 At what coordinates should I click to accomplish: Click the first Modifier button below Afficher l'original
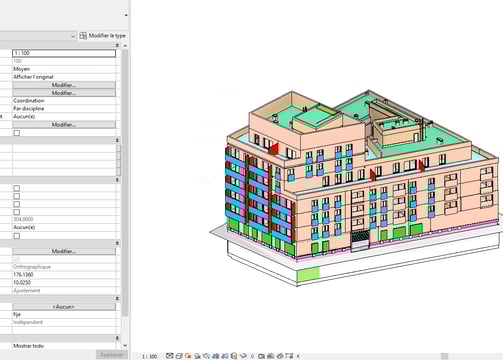pyautogui.click(x=64, y=85)
